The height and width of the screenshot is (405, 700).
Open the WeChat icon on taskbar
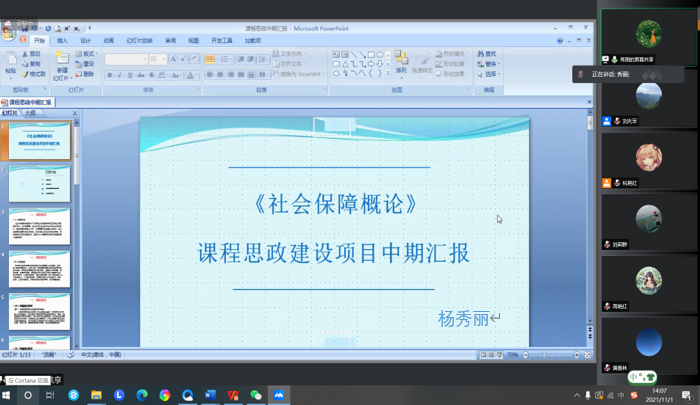point(256,395)
